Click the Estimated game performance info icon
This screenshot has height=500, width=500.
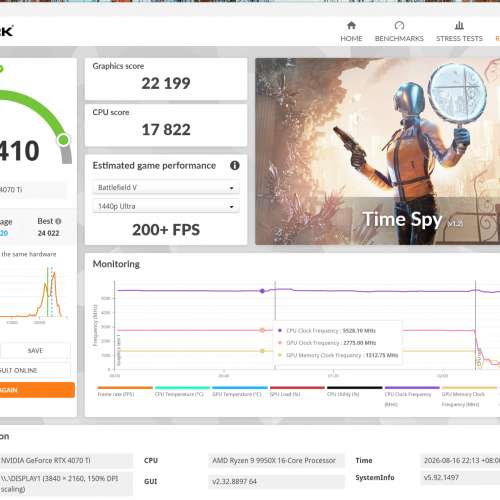[235, 165]
